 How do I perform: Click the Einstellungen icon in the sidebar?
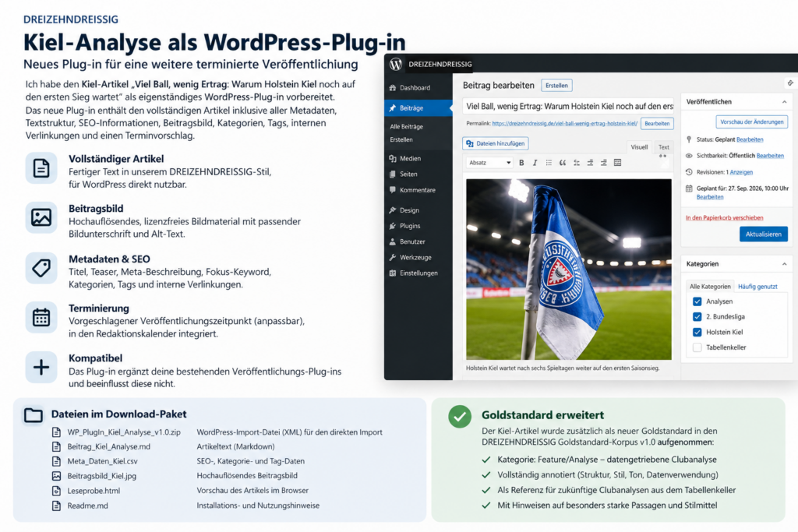393,273
